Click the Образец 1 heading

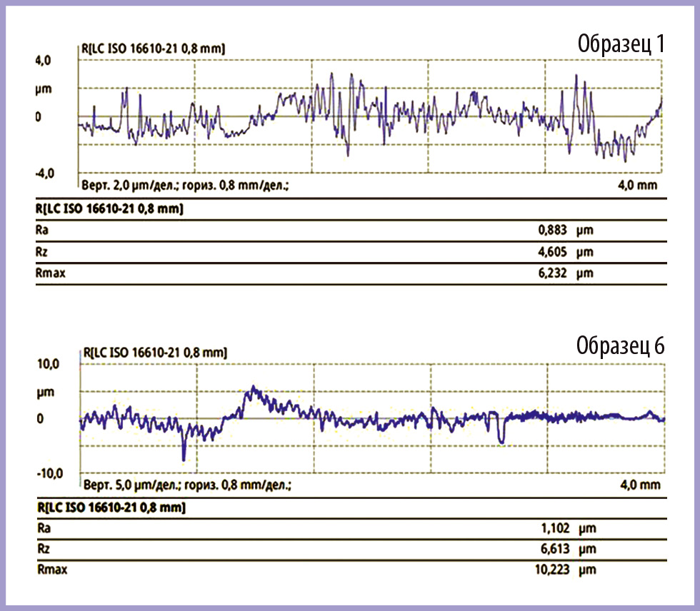[621, 44]
